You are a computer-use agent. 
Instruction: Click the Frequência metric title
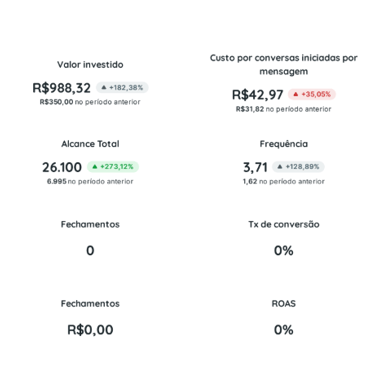tap(284, 144)
